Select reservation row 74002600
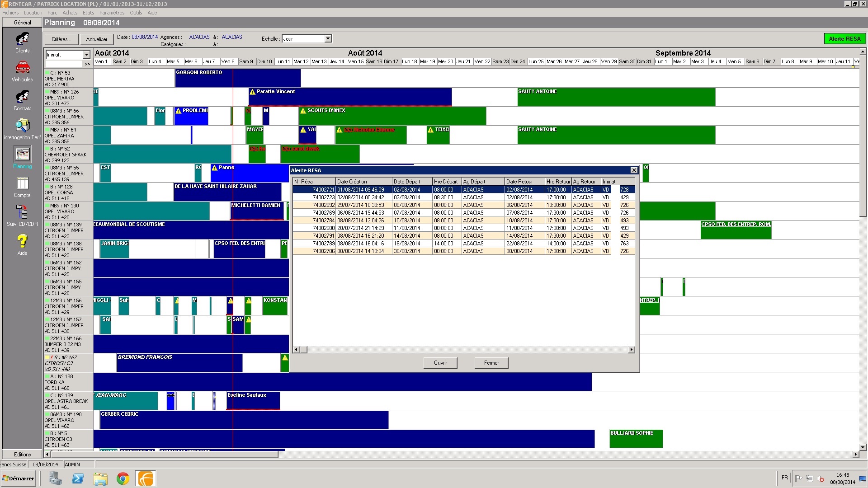868x488 pixels. pos(464,228)
